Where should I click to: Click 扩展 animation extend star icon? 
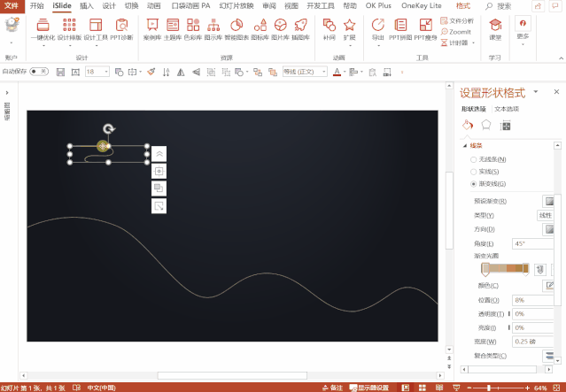point(349,29)
